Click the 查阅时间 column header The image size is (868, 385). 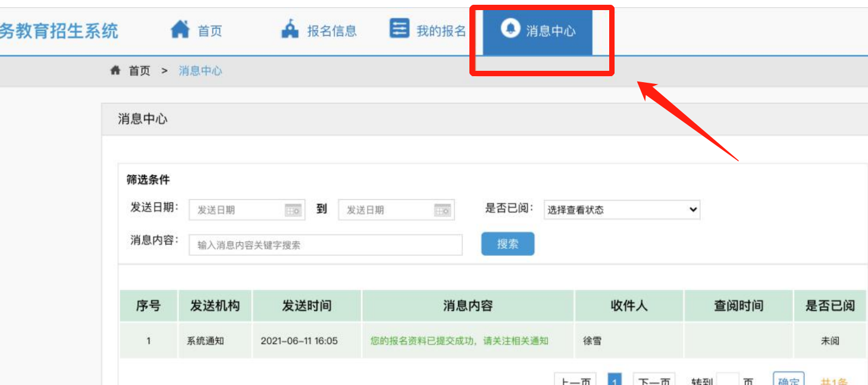click(x=738, y=306)
